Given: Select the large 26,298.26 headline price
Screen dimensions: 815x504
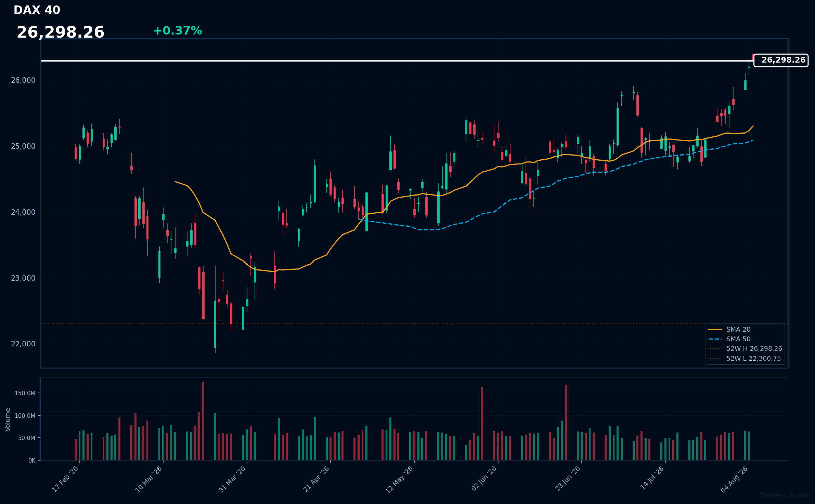Looking at the screenshot, I should point(61,32).
